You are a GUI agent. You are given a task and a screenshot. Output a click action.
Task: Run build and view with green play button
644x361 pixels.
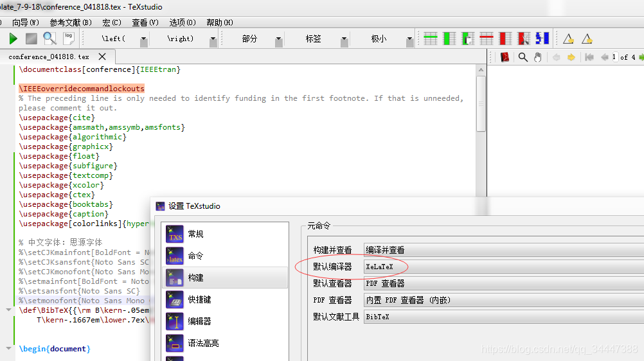[13, 39]
